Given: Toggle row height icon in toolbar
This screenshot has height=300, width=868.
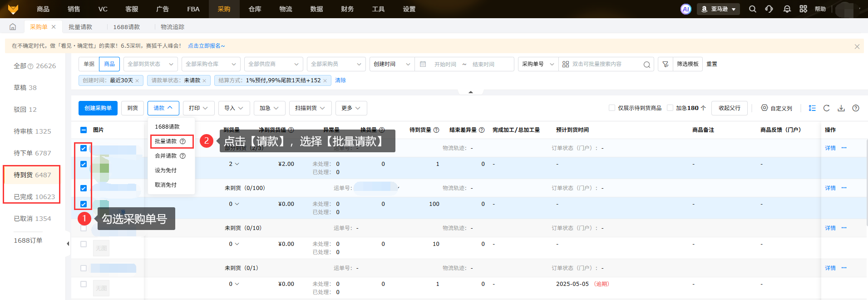Looking at the screenshot, I should [x=812, y=108].
